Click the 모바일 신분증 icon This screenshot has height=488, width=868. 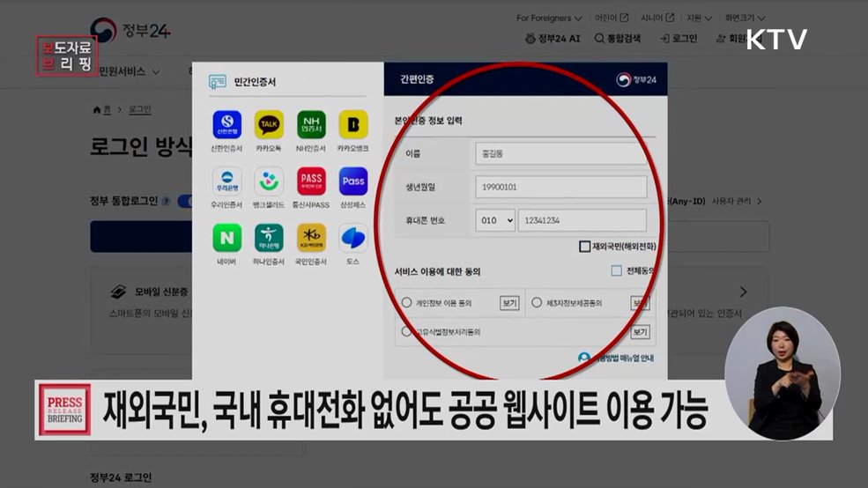click(118, 292)
